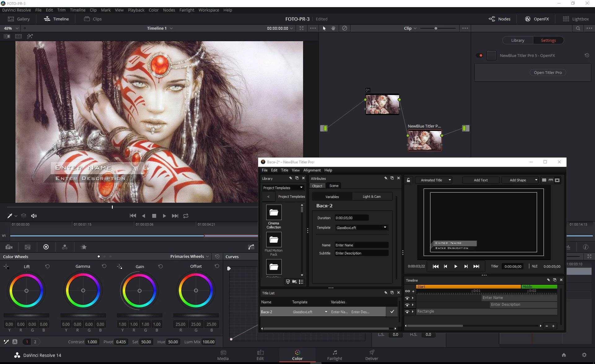Click the Curves palette icon
This screenshot has width=595, height=364.
click(251, 247)
